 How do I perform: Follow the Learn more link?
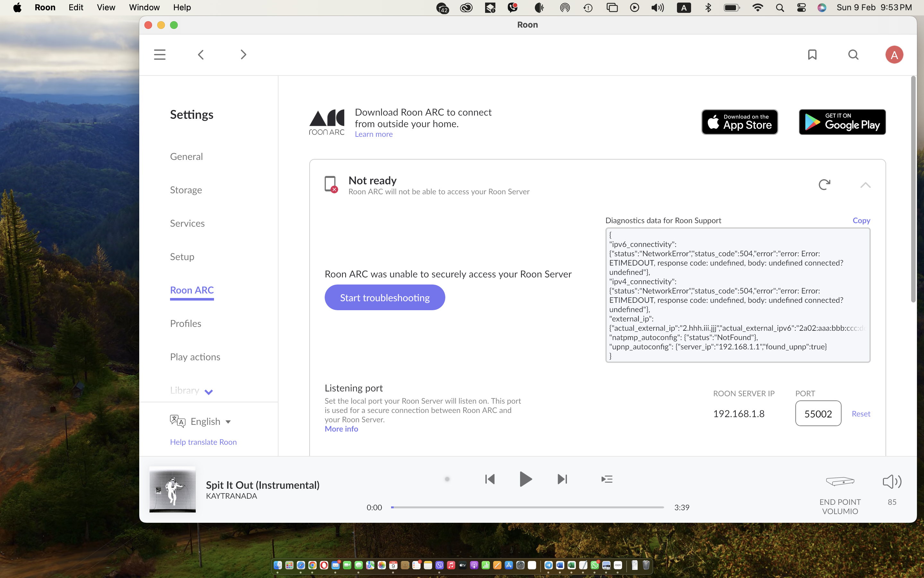tap(373, 134)
